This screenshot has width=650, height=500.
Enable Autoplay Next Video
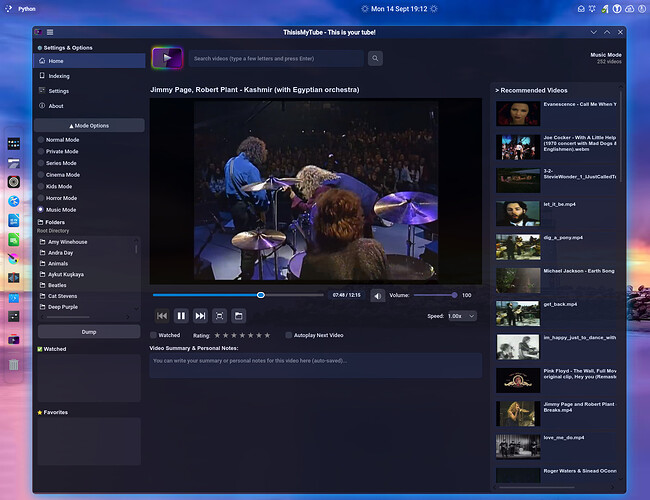289,335
